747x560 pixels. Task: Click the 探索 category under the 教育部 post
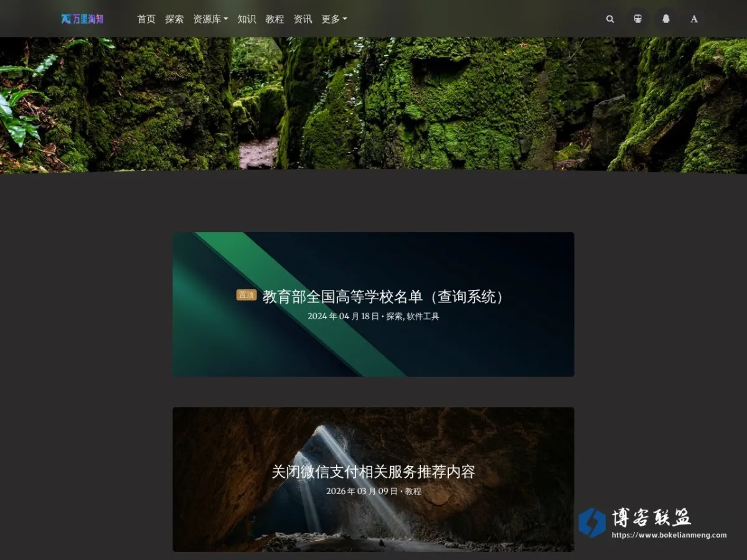pos(394,316)
